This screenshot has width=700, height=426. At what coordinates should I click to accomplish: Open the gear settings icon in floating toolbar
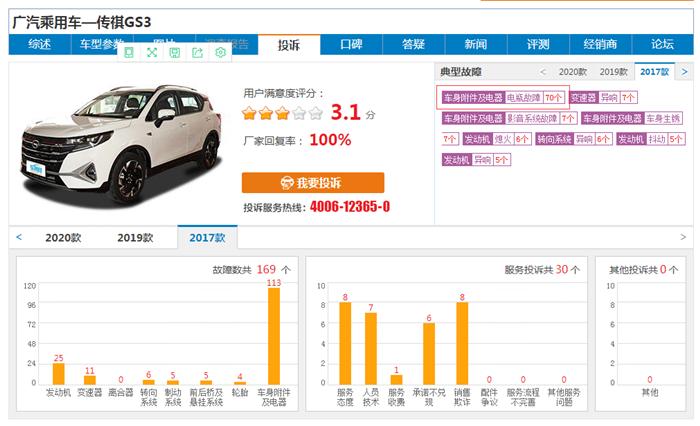click(220, 53)
